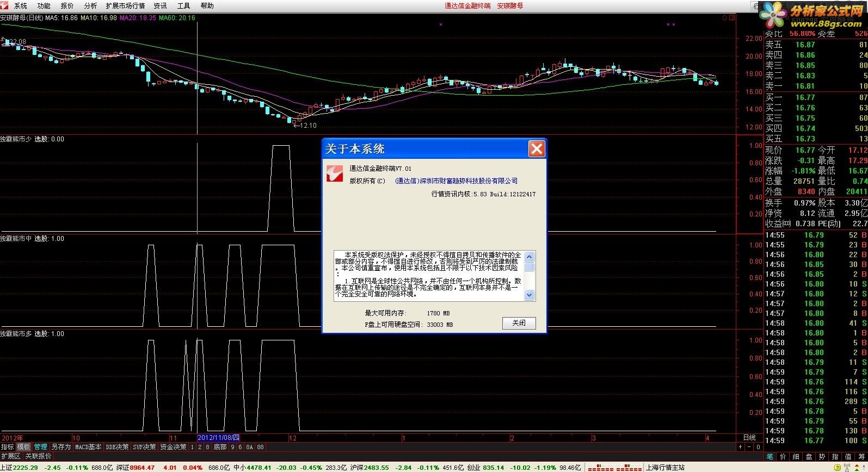Click the 卖一 16.81 order row
868x472 pixels.
tap(816, 86)
